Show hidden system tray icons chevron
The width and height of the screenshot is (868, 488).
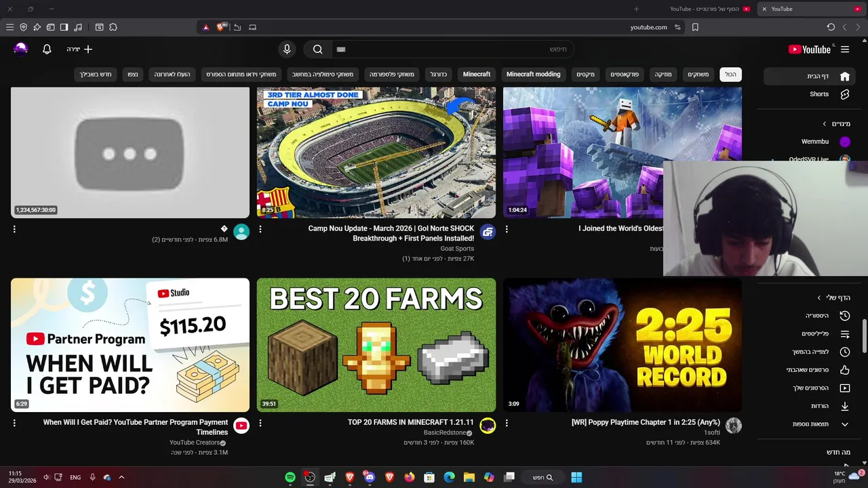[x=121, y=477]
